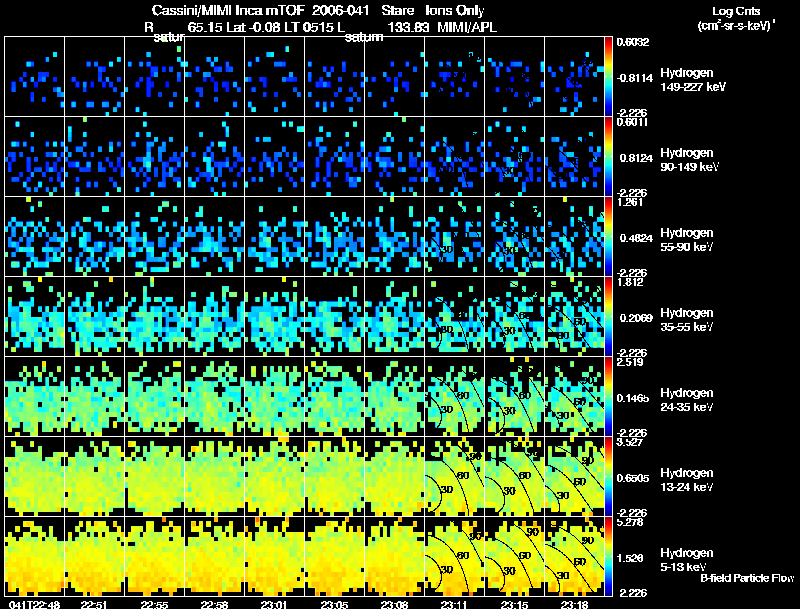
Task: Select the Hydrogen 13-24 keV label
Action: (687, 480)
